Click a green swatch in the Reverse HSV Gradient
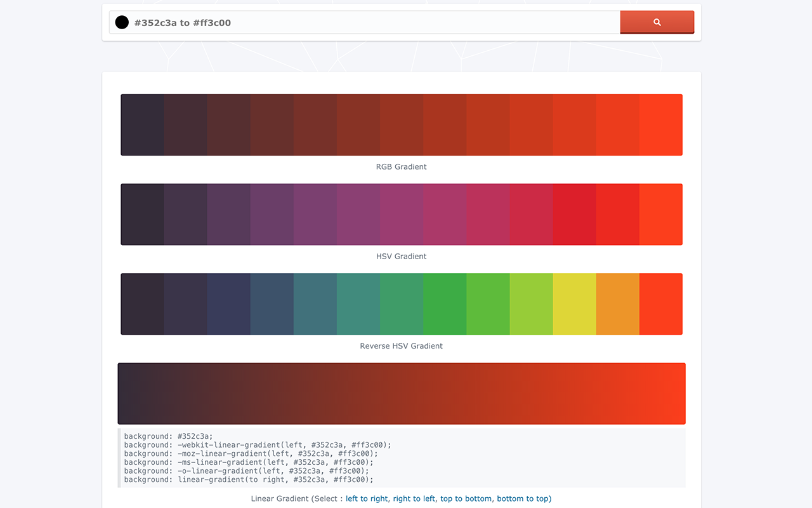812x508 pixels. (x=444, y=304)
